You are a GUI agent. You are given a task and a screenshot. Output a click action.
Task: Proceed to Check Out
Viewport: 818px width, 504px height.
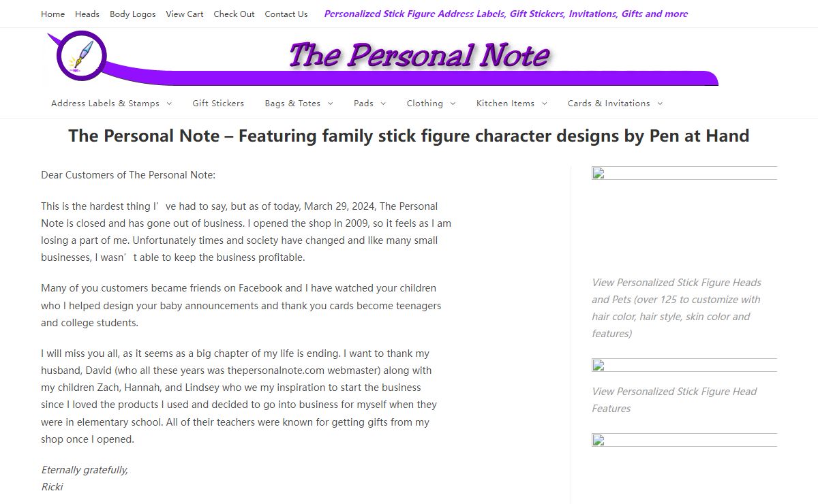tap(234, 14)
